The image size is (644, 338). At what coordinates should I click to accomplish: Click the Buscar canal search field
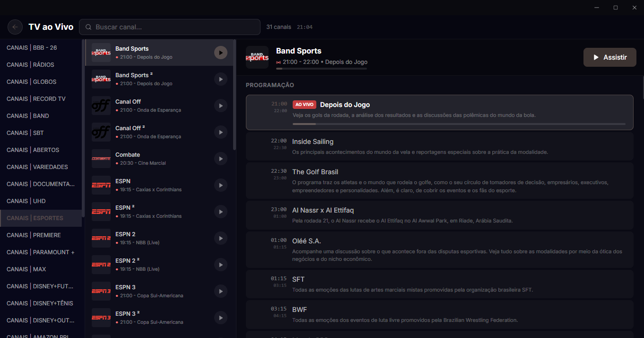170,27
